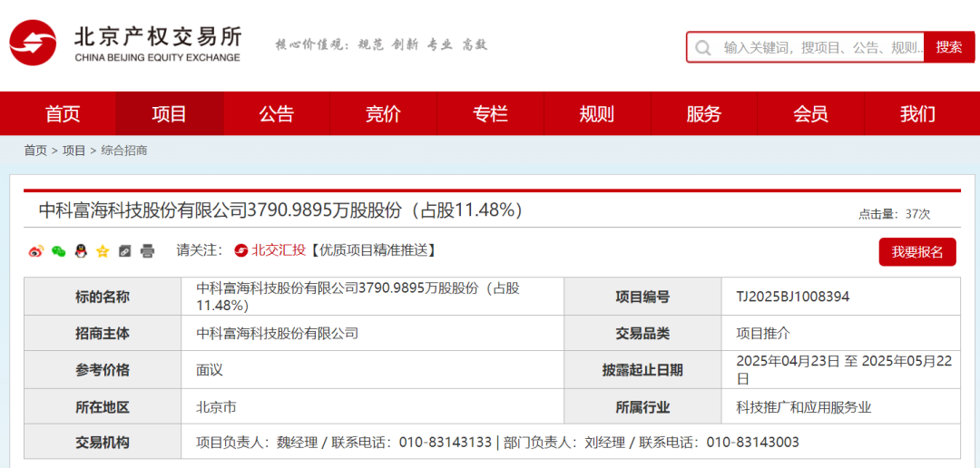The width and height of the screenshot is (980, 468).
Task: Open the 北交汇投 link text
Action: (x=279, y=250)
